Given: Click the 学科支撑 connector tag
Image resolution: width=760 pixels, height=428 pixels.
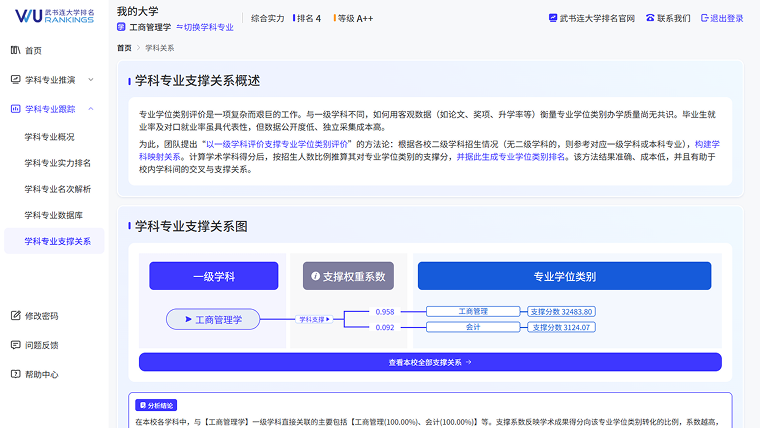Looking at the screenshot, I should click(314, 319).
